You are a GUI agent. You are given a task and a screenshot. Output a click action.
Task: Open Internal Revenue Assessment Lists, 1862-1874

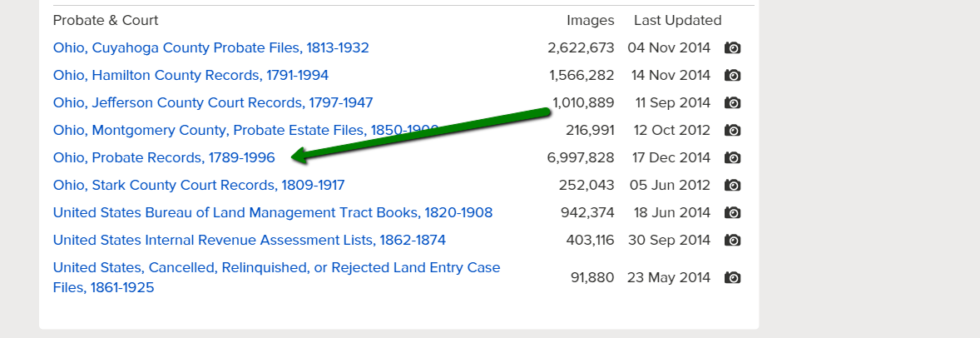tap(249, 241)
